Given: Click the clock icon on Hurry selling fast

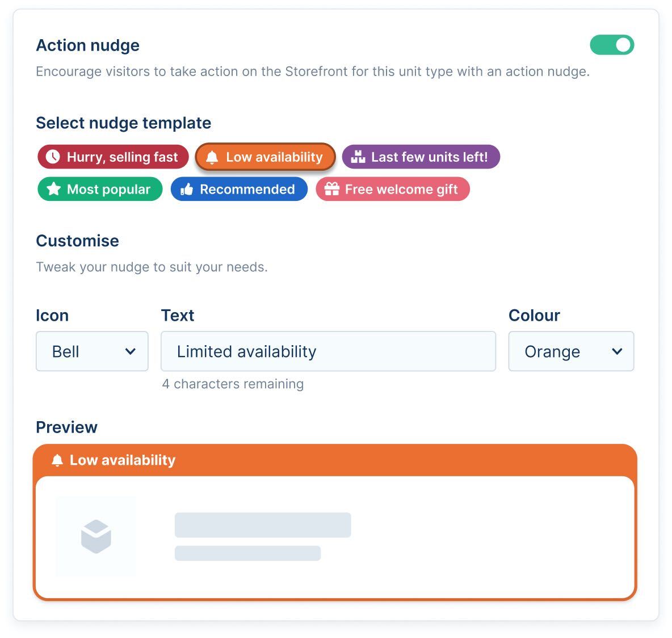Looking at the screenshot, I should pos(53,157).
